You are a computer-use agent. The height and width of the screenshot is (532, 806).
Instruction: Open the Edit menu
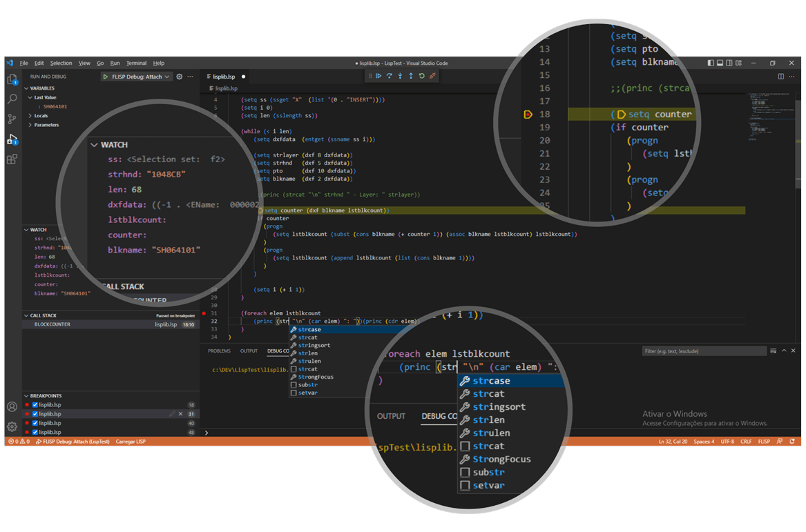(x=39, y=63)
